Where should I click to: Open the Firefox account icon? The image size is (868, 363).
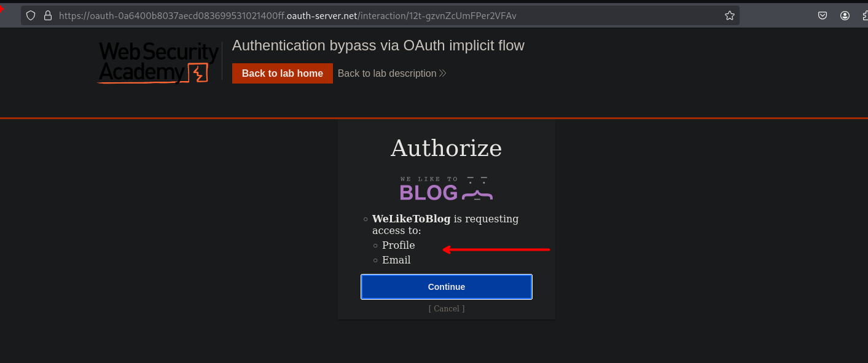(x=845, y=15)
